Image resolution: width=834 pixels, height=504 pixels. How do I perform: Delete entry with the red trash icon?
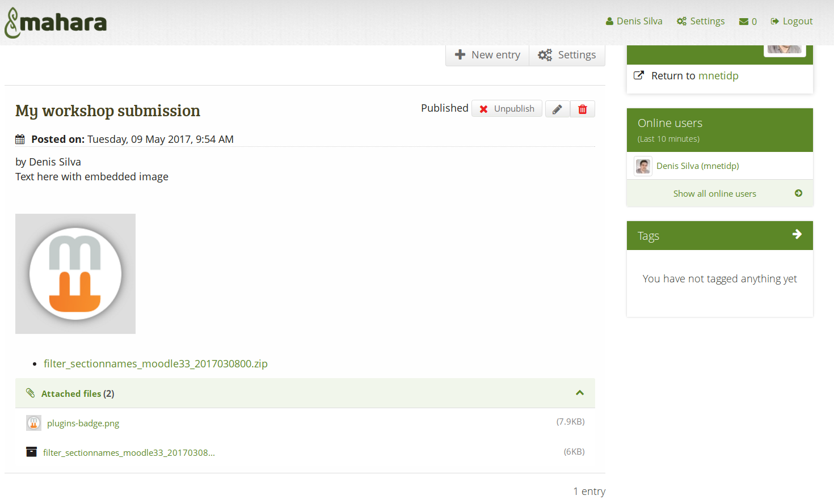tap(583, 109)
